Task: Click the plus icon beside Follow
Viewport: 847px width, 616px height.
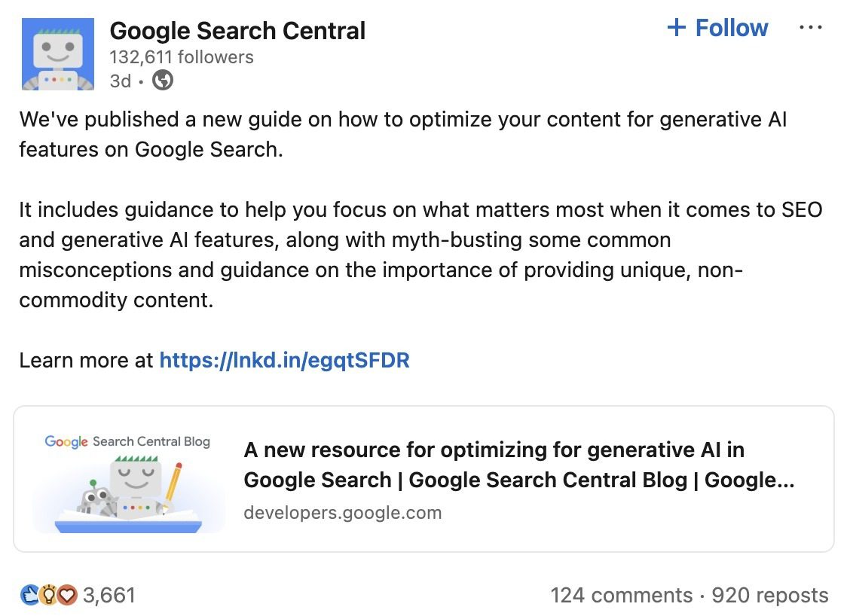Action: 676,28
